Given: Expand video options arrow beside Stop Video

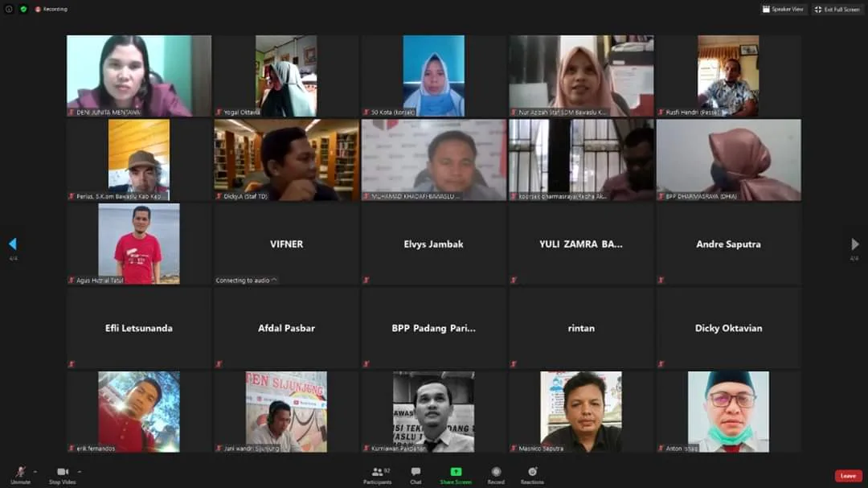Looking at the screenshot, I should tap(79, 471).
